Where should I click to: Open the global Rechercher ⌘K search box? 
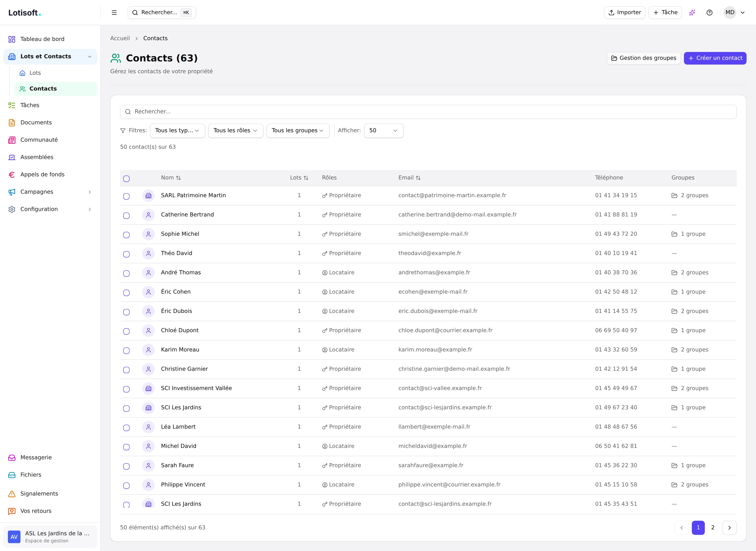pos(162,13)
